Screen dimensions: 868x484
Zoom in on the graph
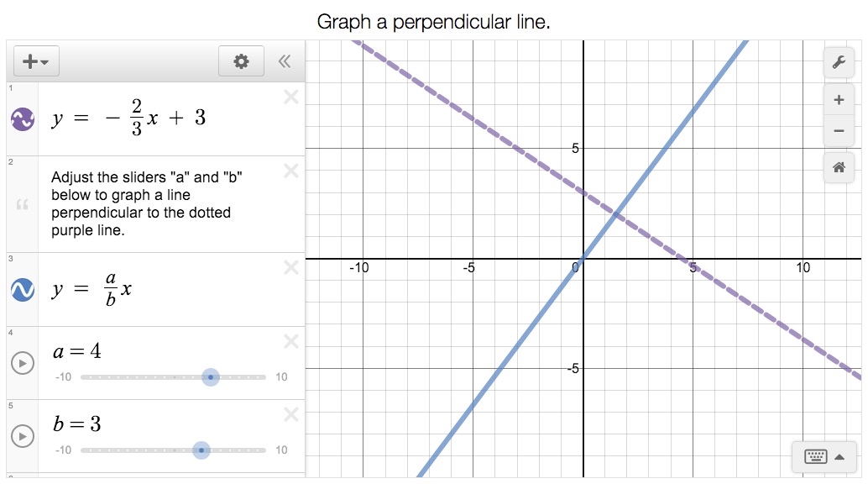tap(838, 100)
